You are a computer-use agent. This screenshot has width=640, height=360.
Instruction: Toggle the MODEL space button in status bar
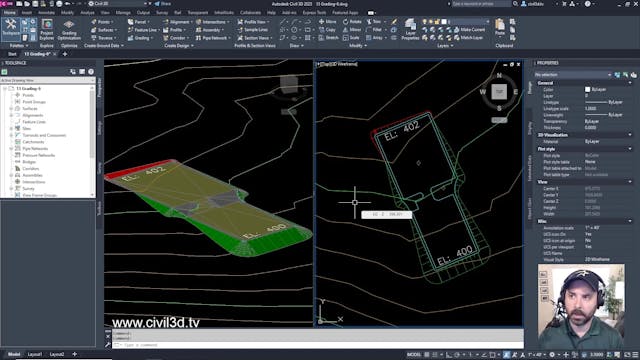pos(413,355)
